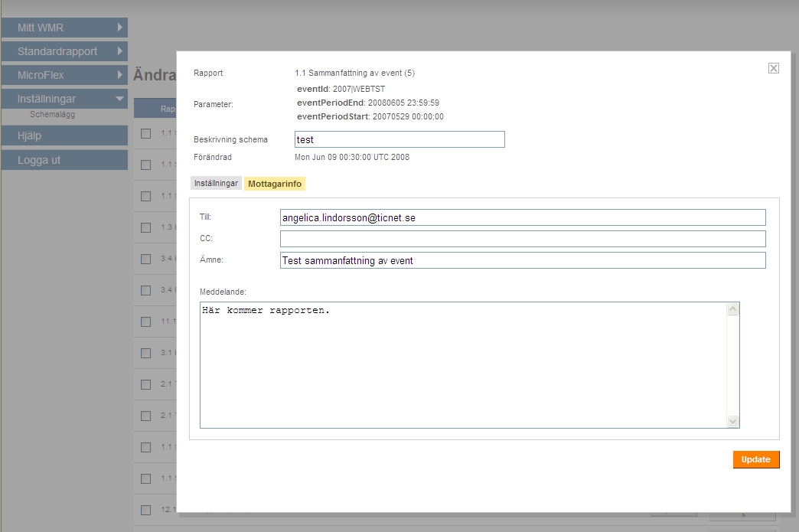Image resolution: width=799 pixels, height=532 pixels.
Task: Open the Hjälp menu item
Action: 64,135
